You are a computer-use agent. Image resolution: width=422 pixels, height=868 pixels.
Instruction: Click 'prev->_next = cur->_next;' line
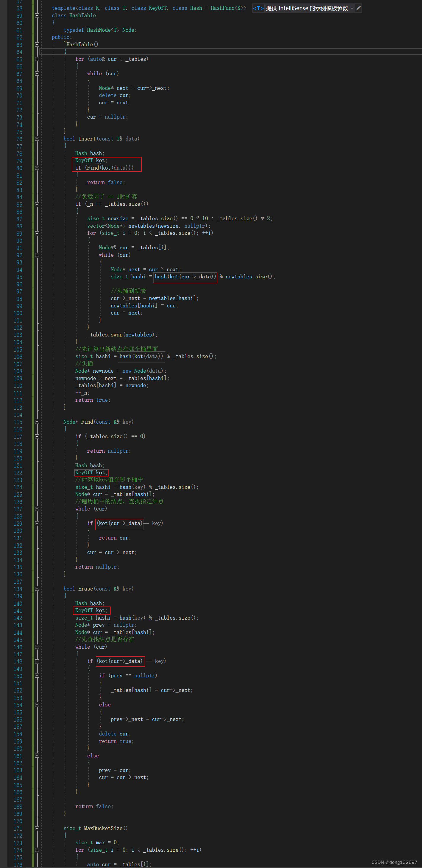point(147,719)
